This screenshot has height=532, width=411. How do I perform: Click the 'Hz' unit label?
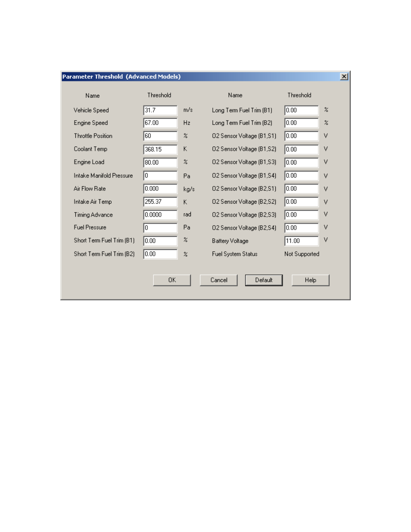[187, 123]
